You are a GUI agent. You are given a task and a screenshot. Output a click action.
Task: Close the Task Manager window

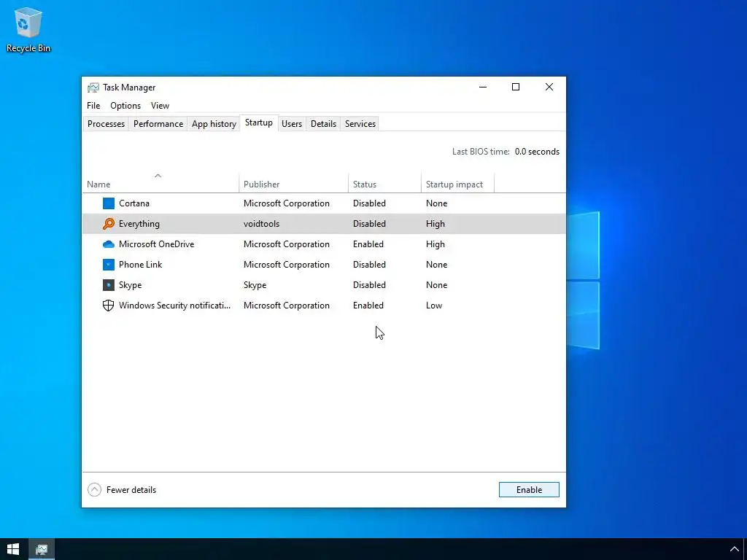(549, 87)
